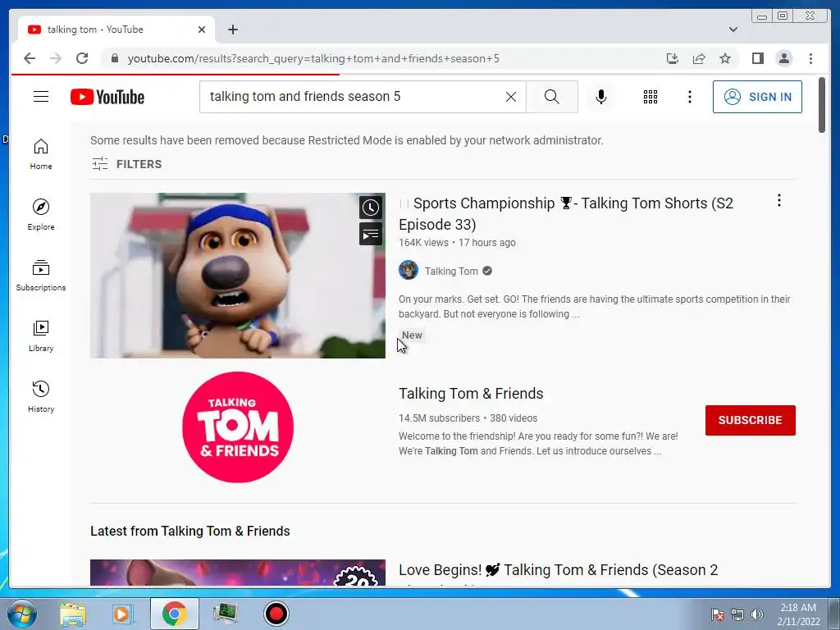Open Library in sidebar
The height and width of the screenshot is (630, 840).
click(x=41, y=336)
